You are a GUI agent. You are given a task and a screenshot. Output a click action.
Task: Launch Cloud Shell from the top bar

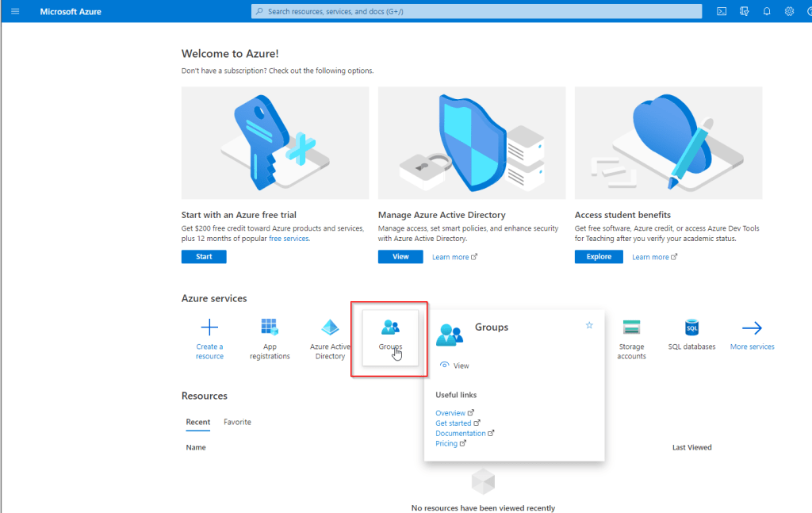coord(722,11)
